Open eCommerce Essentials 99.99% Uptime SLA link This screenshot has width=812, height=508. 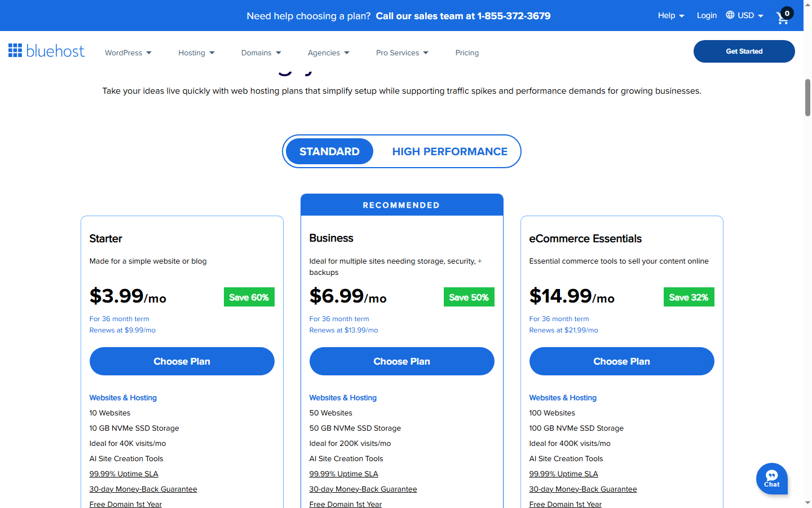point(563,474)
